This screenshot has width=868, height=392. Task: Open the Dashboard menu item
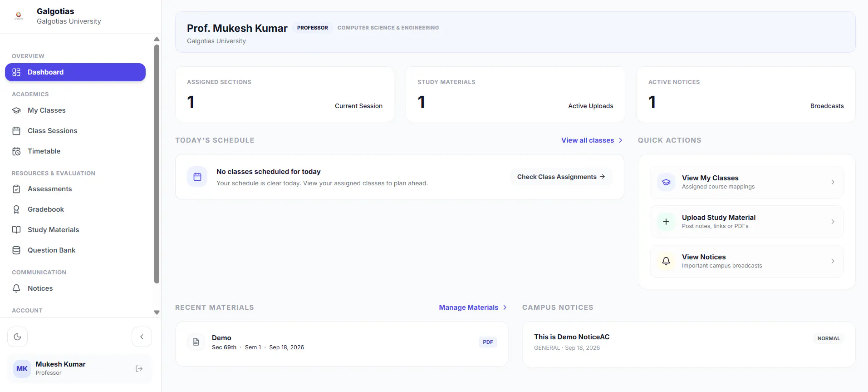point(75,72)
